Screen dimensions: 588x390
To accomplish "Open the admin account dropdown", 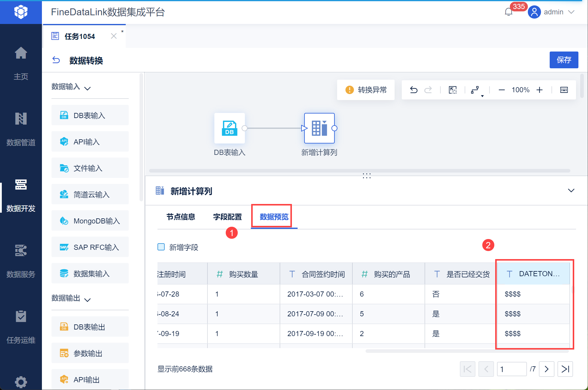I will pos(571,12).
